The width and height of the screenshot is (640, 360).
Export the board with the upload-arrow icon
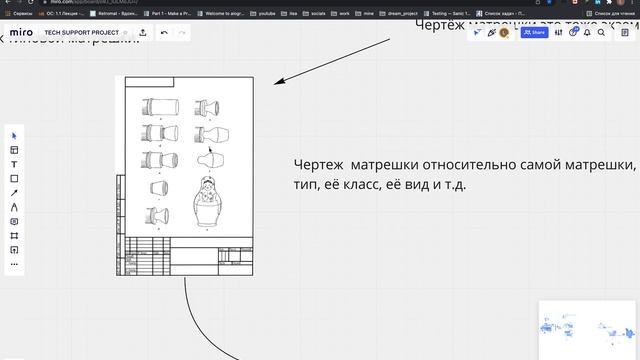click(143, 33)
